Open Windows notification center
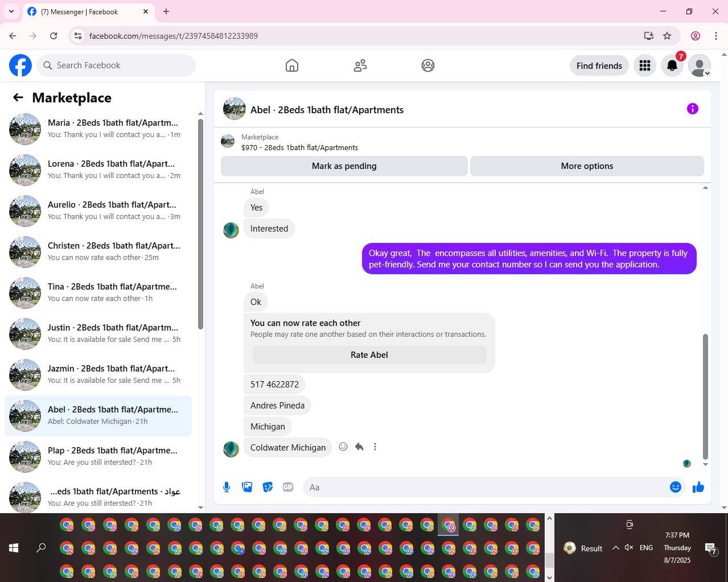The width and height of the screenshot is (728, 582). (711, 548)
